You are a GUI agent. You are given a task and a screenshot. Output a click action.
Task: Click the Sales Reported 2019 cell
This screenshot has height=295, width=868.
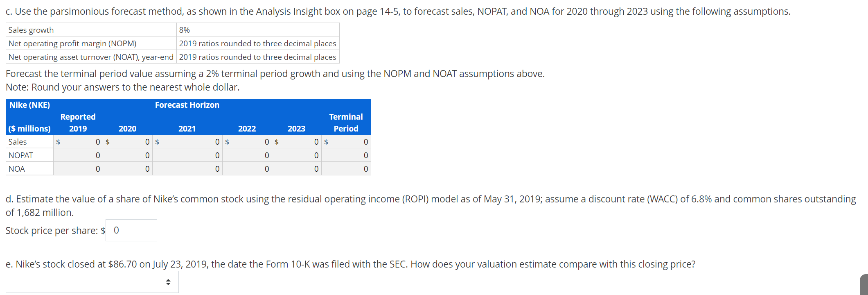point(78,141)
